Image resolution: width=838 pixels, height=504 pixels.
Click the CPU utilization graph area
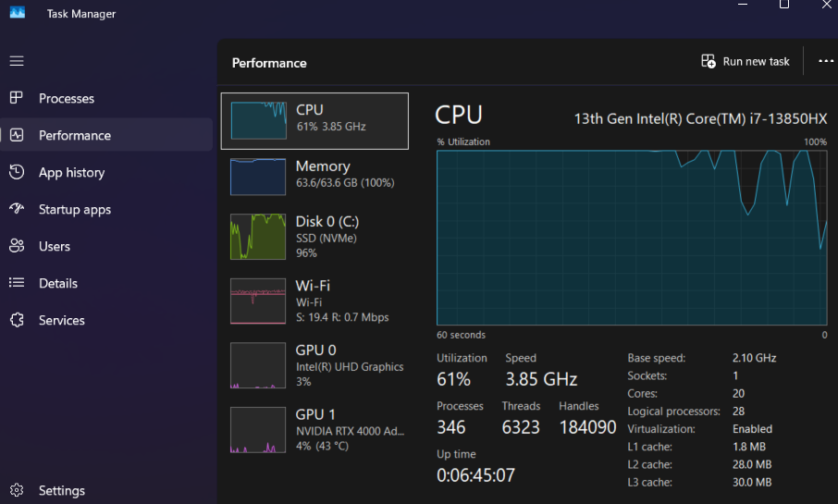[x=632, y=238]
